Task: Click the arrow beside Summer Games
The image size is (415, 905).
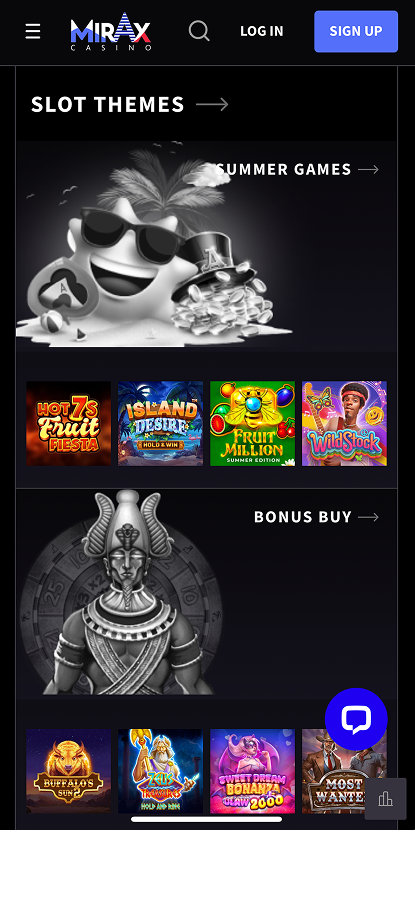Action: click(x=368, y=170)
